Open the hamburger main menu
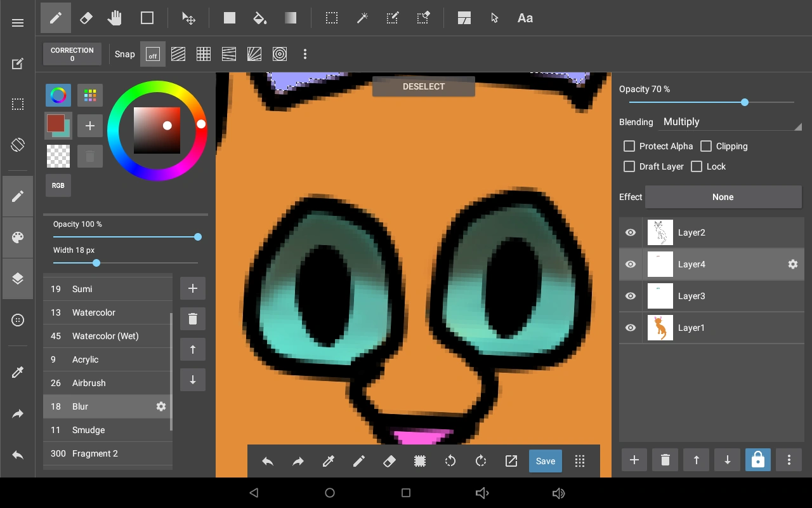This screenshot has width=812, height=508. click(x=18, y=23)
